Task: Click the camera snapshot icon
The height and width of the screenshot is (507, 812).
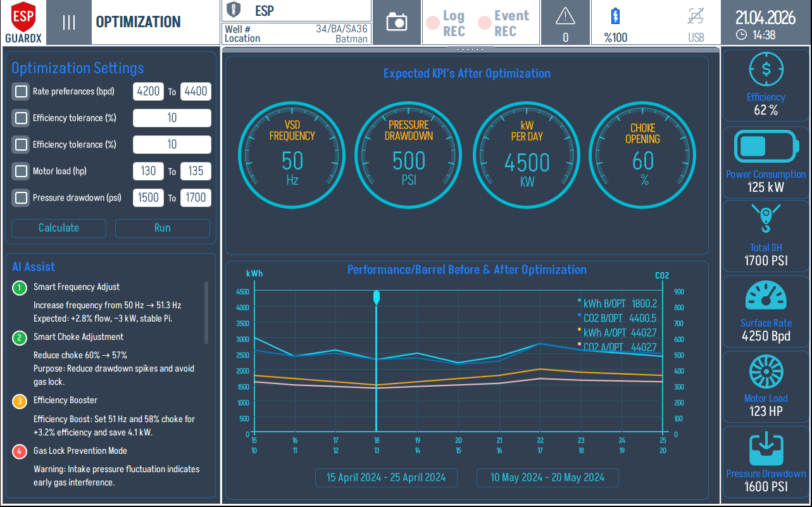Action: (x=397, y=22)
